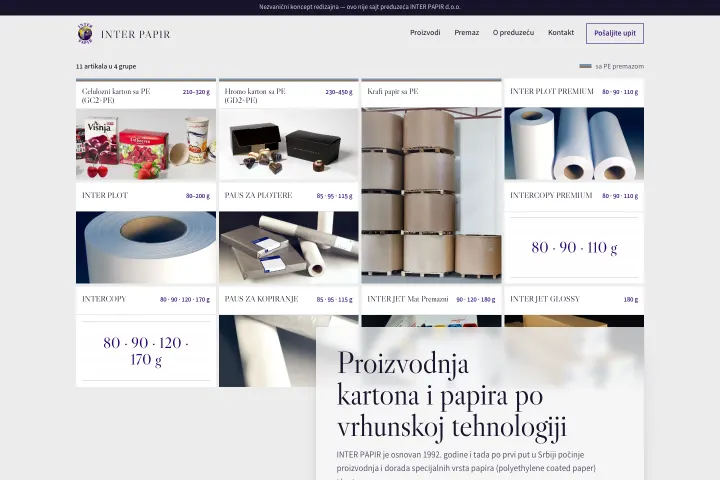Open Celulozni karton sa PE product title
The height and width of the screenshot is (480, 720).
pos(116,96)
